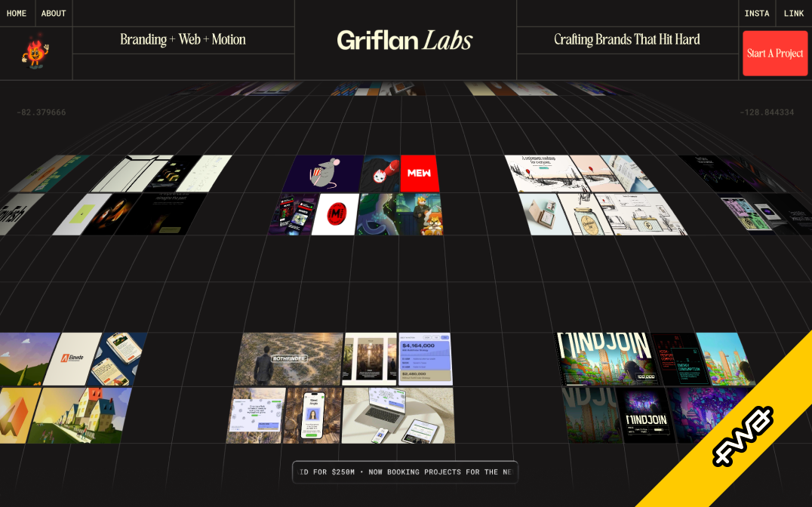Open the gray rat illustration thumbnail

coord(324,174)
